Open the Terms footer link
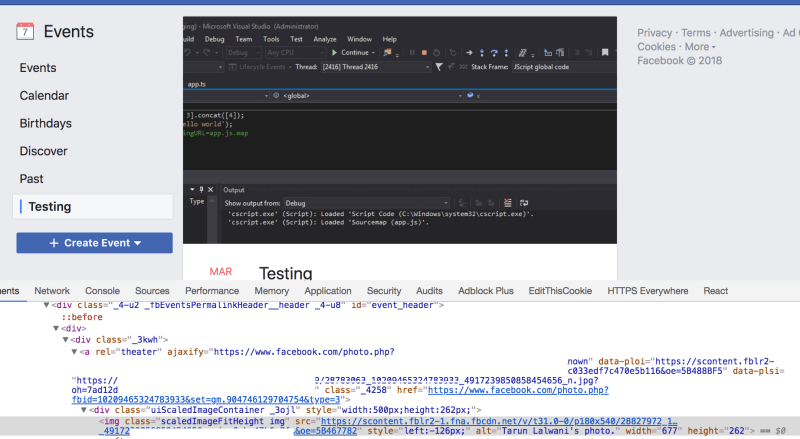800x439 pixels. (x=696, y=33)
